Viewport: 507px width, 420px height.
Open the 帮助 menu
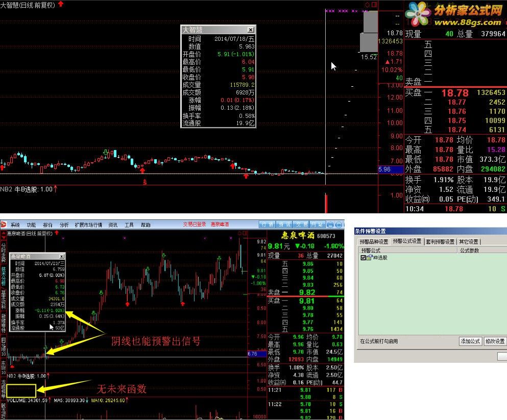pyautogui.click(x=146, y=225)
